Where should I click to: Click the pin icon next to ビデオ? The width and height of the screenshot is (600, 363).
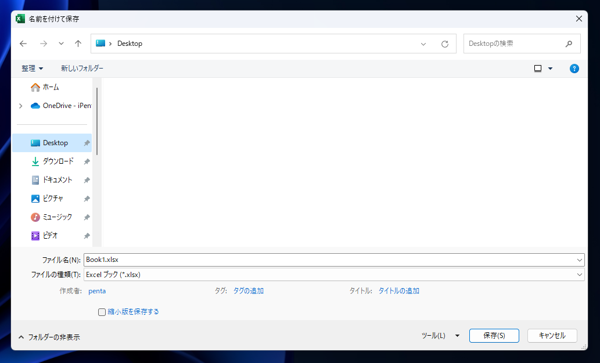click(x=87, y=236)
